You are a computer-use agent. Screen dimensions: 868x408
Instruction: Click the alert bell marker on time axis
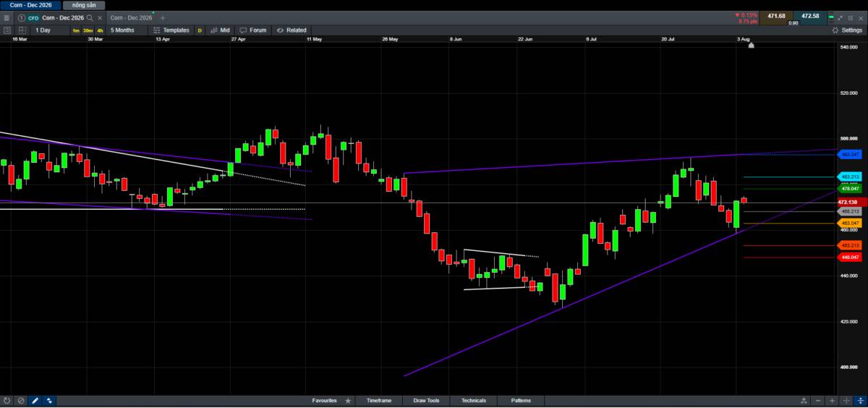click(x=751, y=46)
